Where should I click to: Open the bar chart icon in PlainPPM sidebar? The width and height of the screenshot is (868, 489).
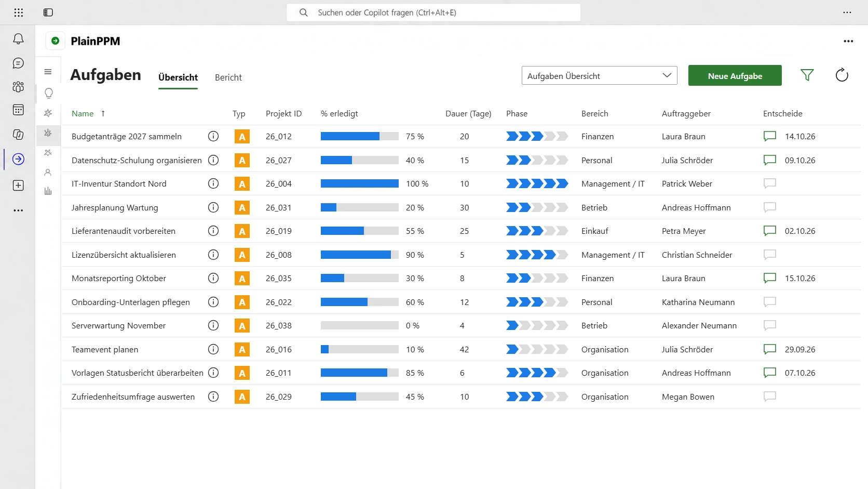[48, 191]
